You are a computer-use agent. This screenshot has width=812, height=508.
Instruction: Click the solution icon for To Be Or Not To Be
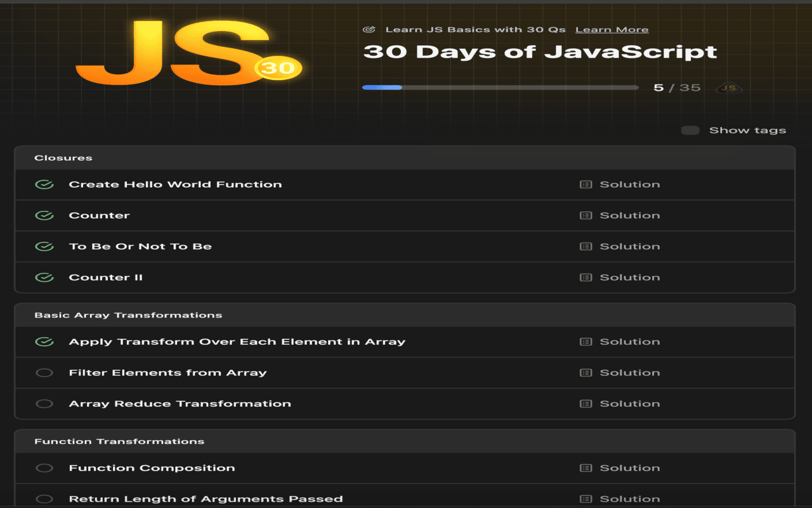586,246
